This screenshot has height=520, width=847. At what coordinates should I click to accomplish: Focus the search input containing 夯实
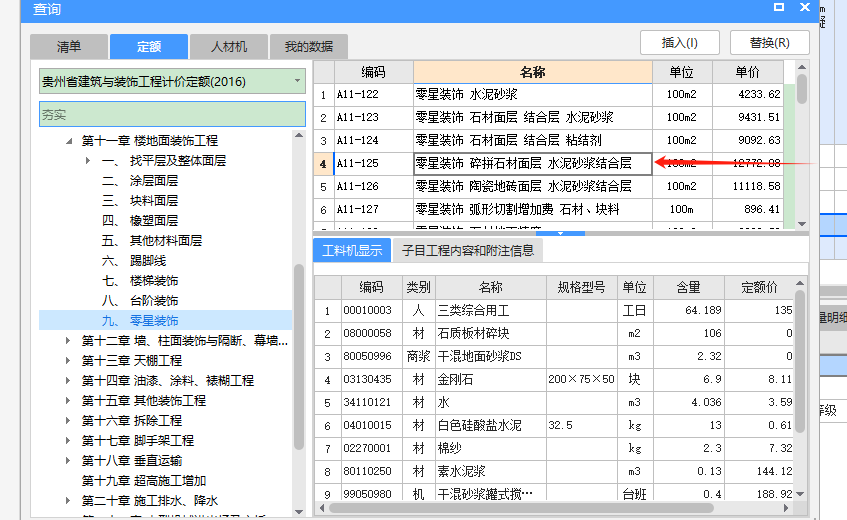172,114
